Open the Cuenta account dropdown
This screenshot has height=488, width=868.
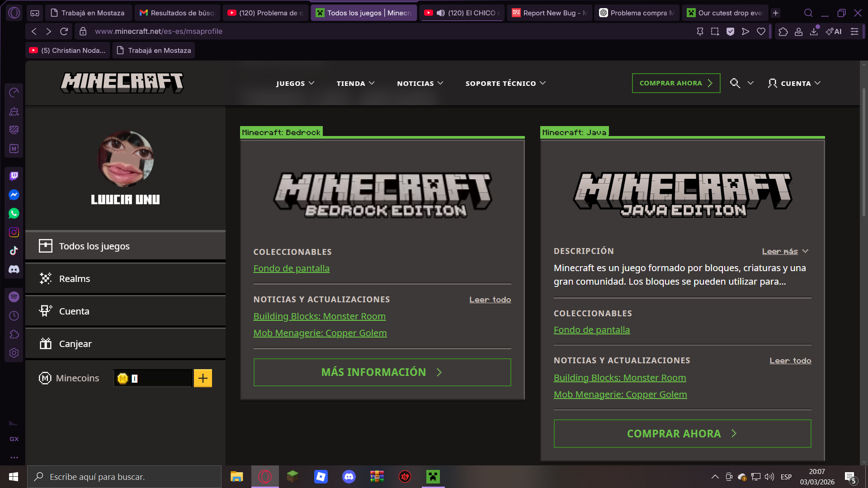[x=794, y=83]
